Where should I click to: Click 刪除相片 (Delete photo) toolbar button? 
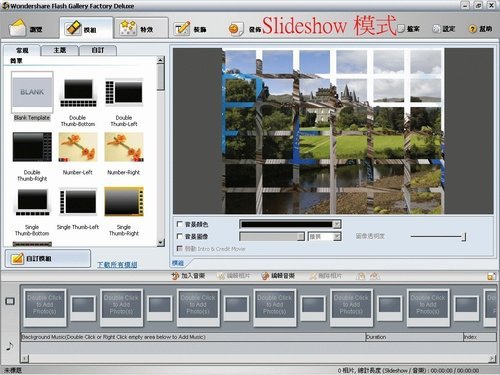tap(325, 276)
